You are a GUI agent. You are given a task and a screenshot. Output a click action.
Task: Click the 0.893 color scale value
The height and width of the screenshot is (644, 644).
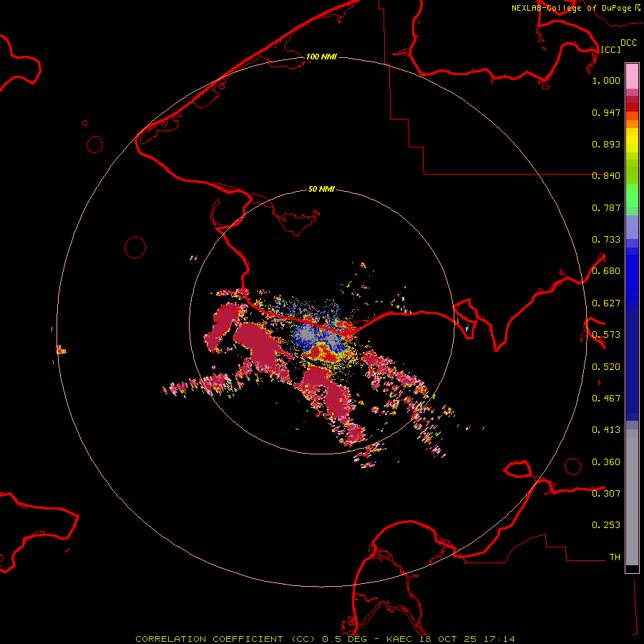pos(606,144)
